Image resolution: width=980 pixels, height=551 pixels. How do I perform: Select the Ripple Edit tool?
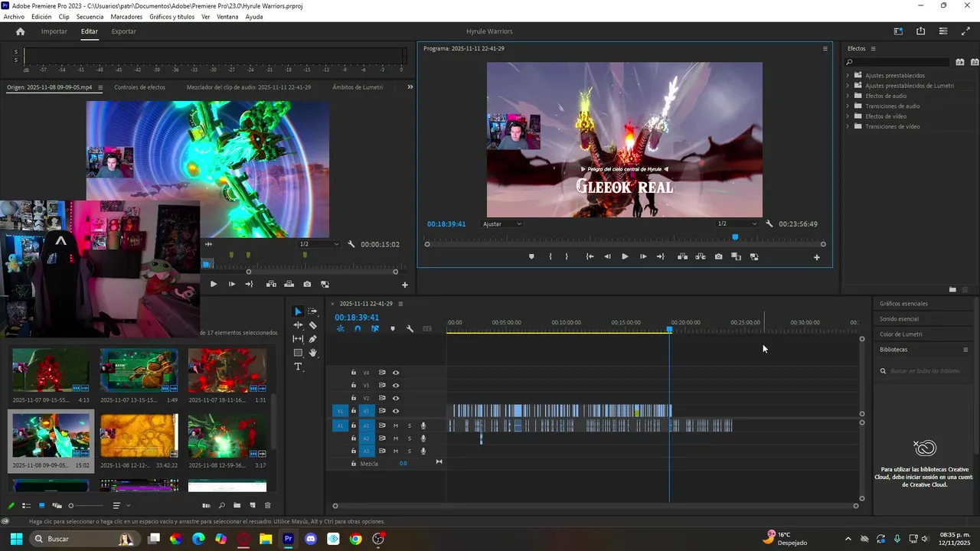[298, 325]
